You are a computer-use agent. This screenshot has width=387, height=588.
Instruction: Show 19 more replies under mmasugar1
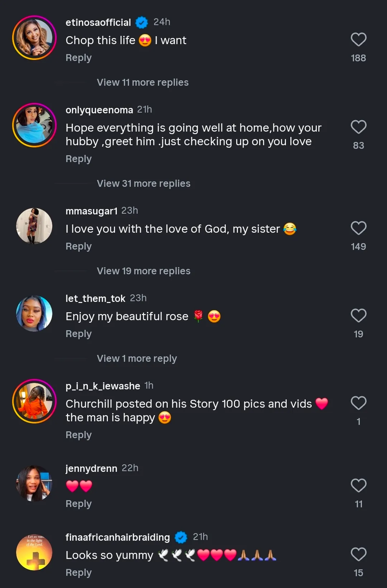(143, 271)
